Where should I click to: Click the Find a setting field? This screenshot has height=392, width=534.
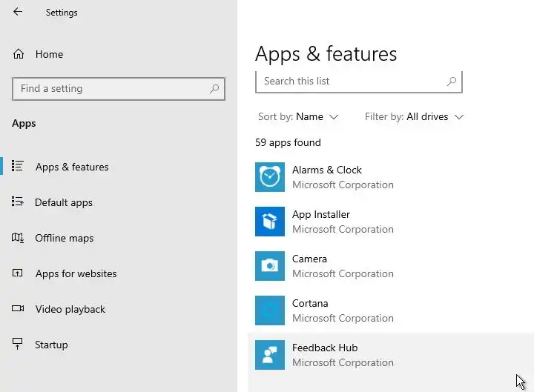point(111,89)
